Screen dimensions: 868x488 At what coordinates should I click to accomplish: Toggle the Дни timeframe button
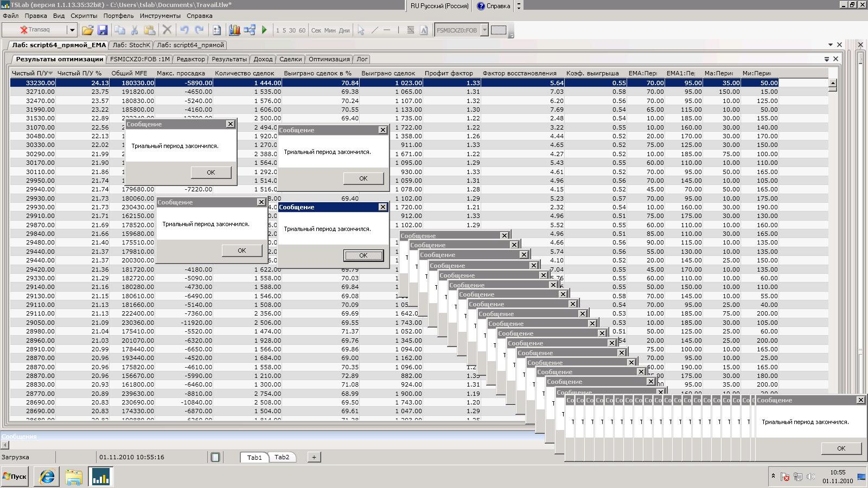[344, 30]
